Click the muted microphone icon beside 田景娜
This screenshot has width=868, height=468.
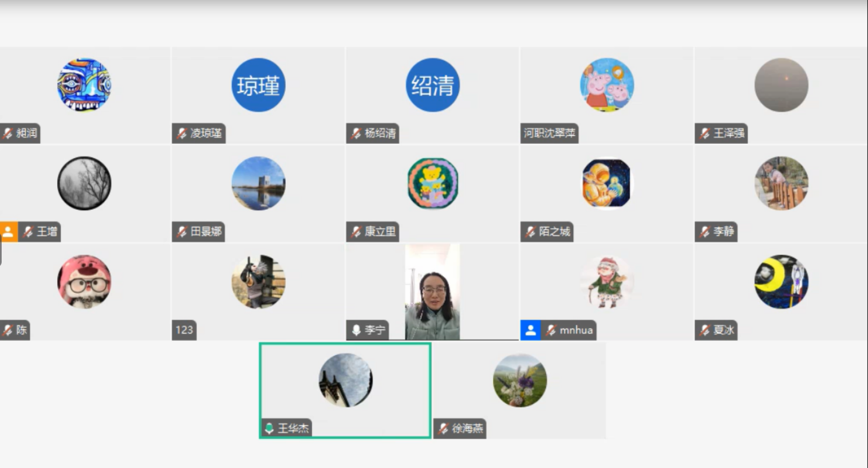[182, 232]
